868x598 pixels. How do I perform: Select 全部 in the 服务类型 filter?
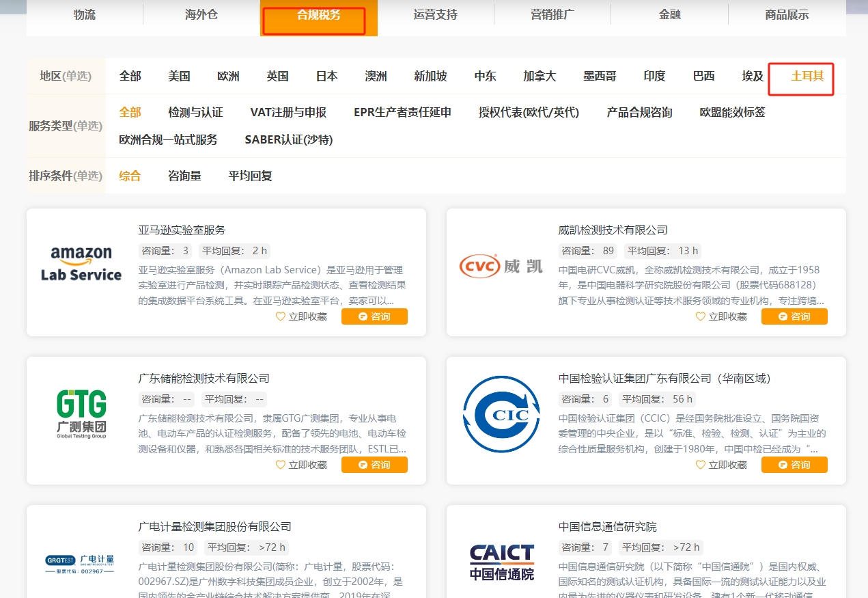130,112
